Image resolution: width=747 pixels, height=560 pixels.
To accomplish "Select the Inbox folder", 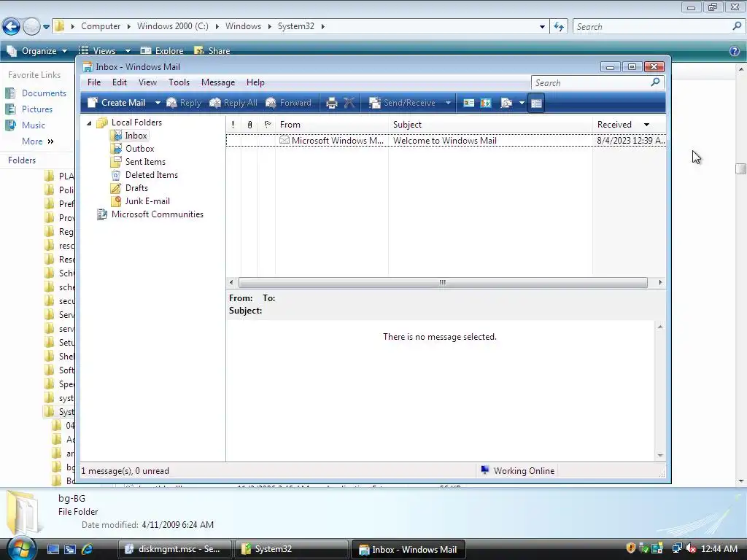I will click(135, 136).
